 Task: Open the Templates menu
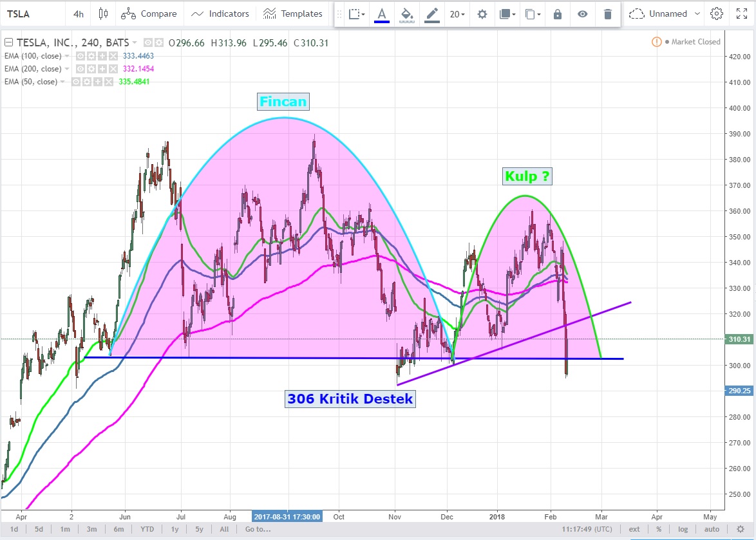[x=293, y=14]
